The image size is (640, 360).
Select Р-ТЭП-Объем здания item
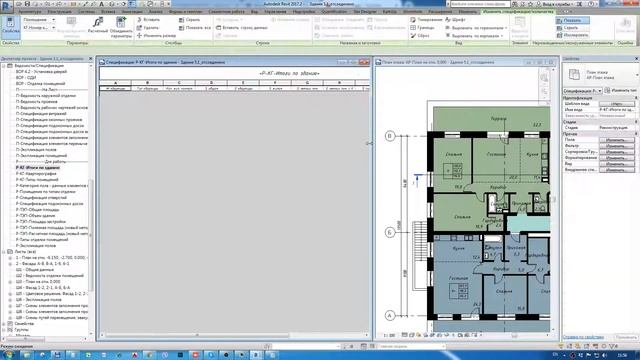coord(35,216)
